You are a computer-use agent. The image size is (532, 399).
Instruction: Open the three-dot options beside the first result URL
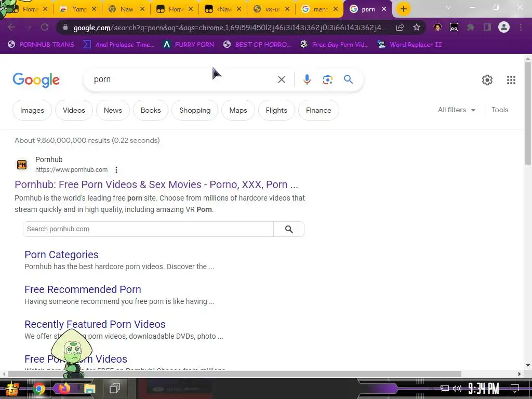pos(116,170)
